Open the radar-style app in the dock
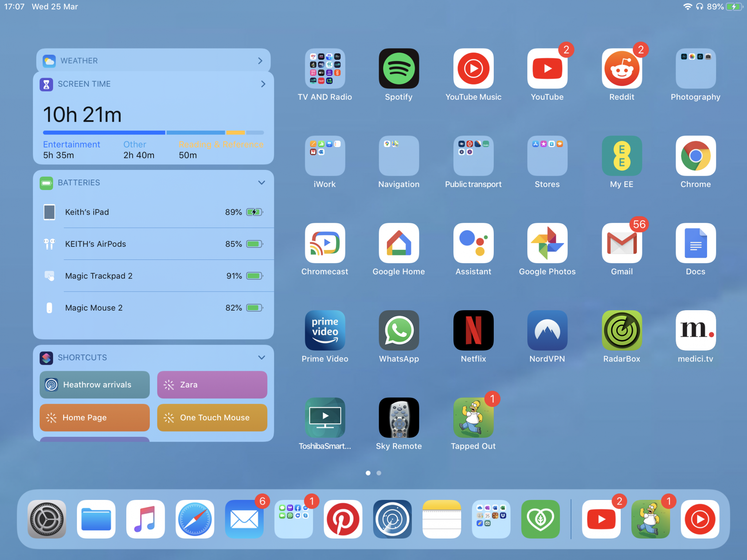This screenshot has width=747, height=560. (392, 519)
